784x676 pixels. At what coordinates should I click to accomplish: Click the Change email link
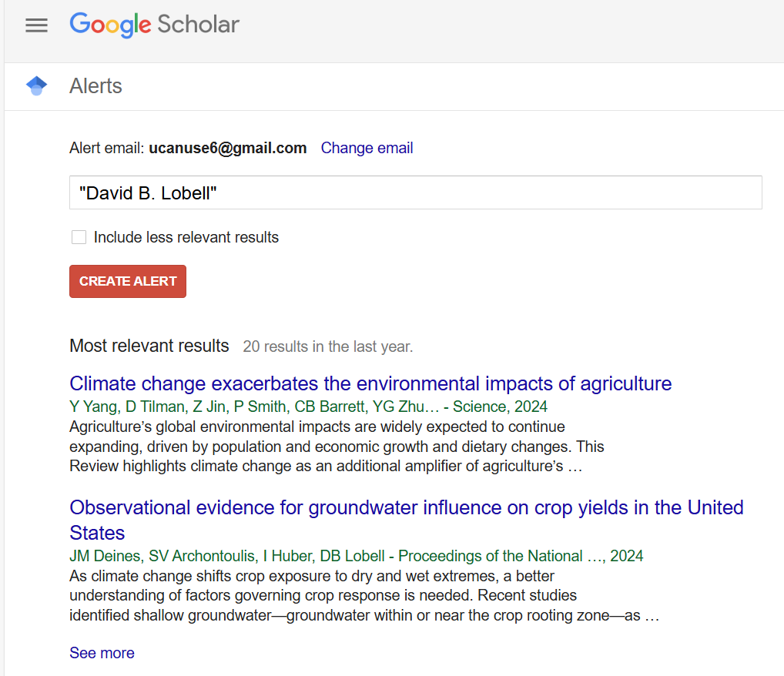(367, 148)
